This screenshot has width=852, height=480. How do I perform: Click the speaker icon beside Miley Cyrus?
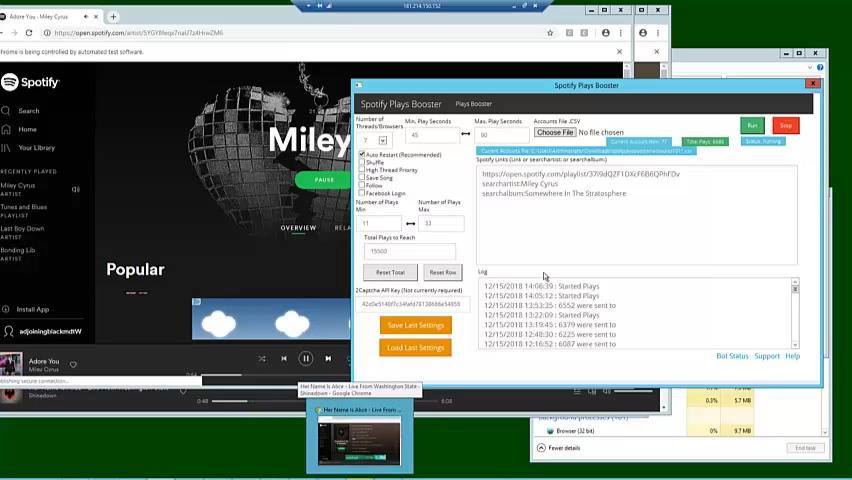[76, 190]
